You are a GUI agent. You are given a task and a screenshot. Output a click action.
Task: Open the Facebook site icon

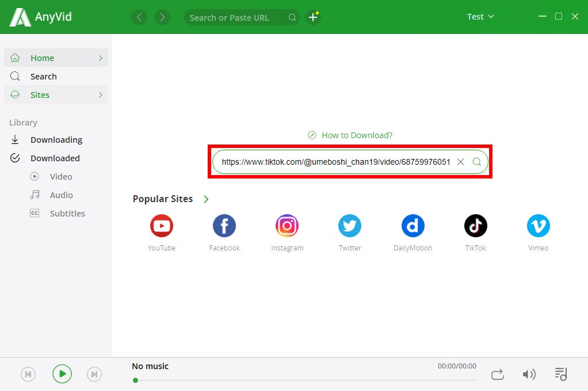(224, 226)
